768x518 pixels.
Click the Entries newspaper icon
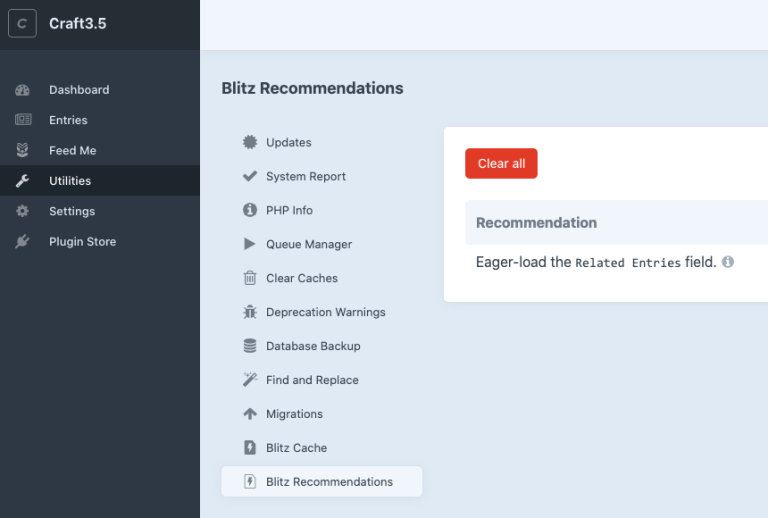point(23,119)
